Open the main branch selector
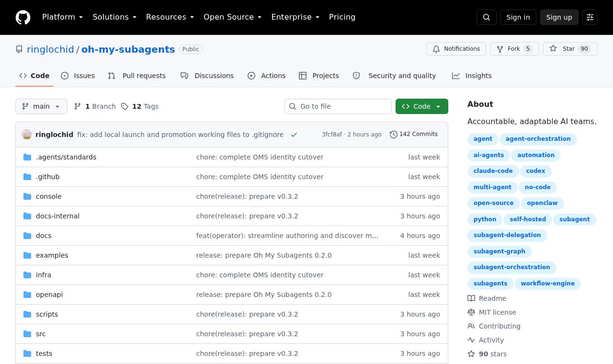 [41, 106]
